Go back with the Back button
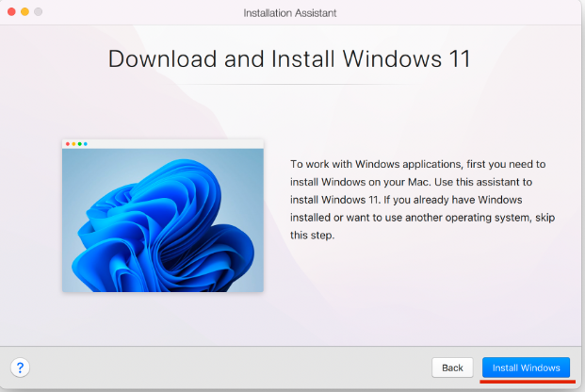This screenshot has height=392, width=585. (x=452, y=367)
